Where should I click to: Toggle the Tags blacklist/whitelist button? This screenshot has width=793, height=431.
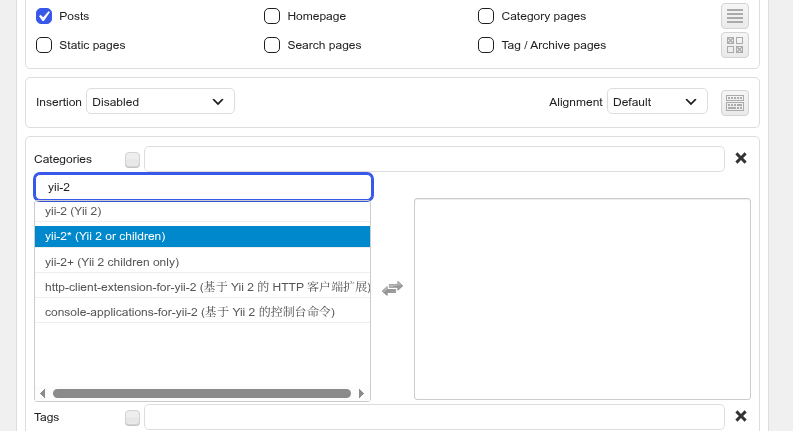(132, 418)
